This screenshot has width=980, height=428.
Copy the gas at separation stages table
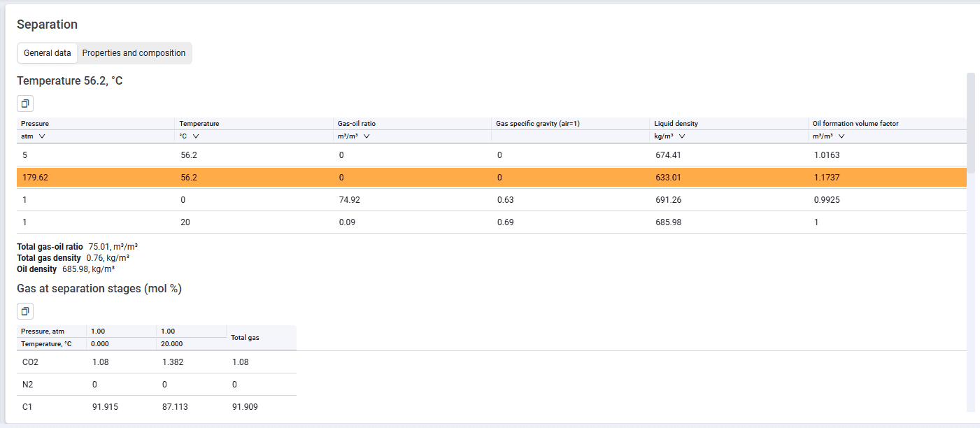pos(25,311)
